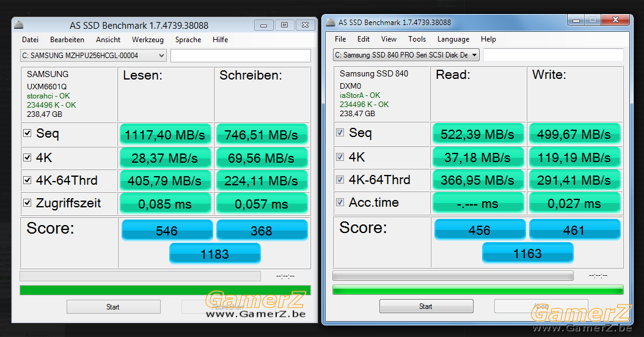Open the Hilfe menu
The image size is (644, 337).
click(220, 40)
